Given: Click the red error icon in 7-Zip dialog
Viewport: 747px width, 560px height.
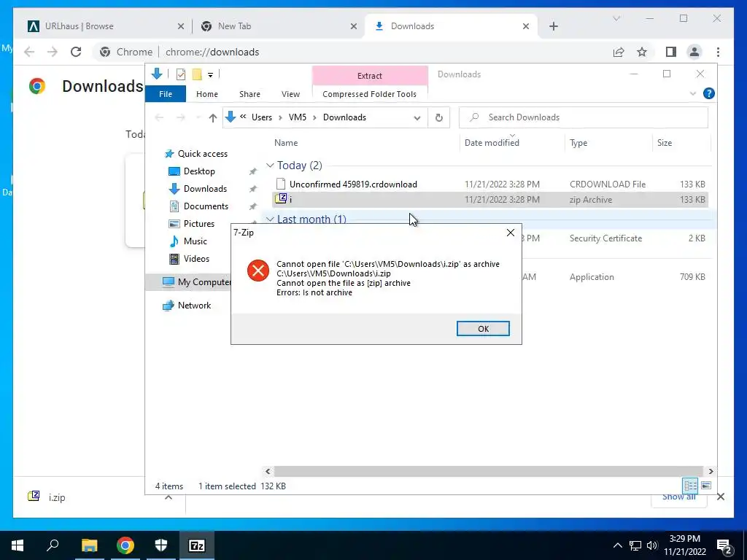Looking at the screenshot, I should click(258, 271).
